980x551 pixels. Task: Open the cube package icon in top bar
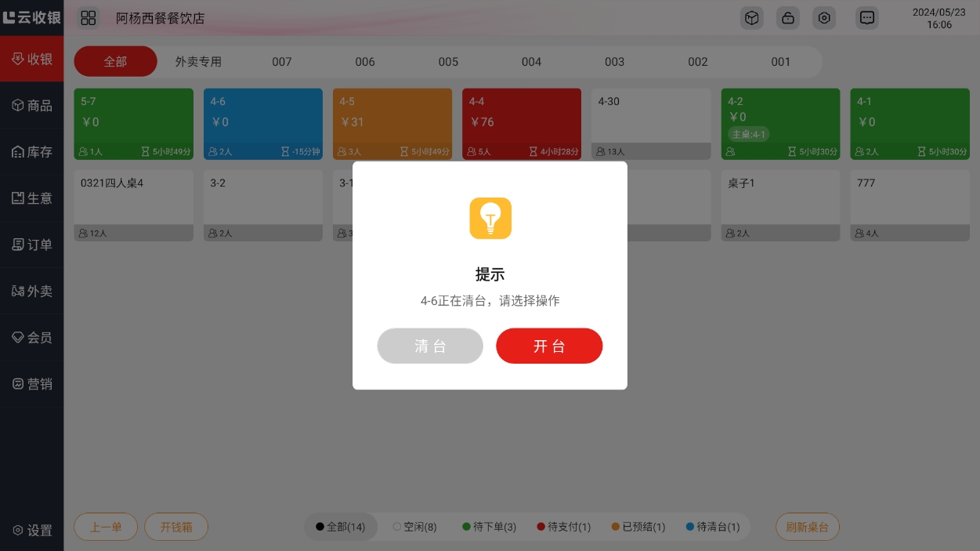coord(751,18)
